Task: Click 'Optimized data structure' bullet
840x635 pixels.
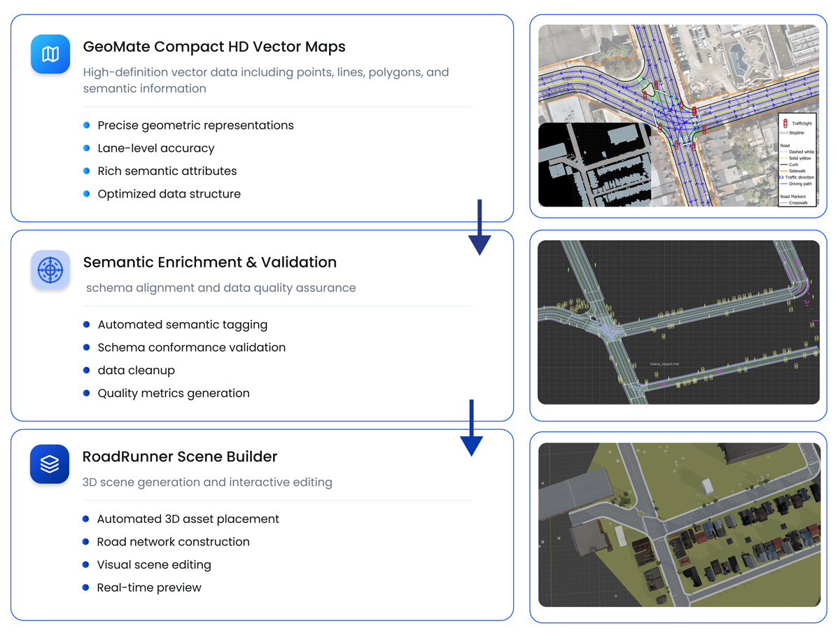Action: [x=162, y=194]
